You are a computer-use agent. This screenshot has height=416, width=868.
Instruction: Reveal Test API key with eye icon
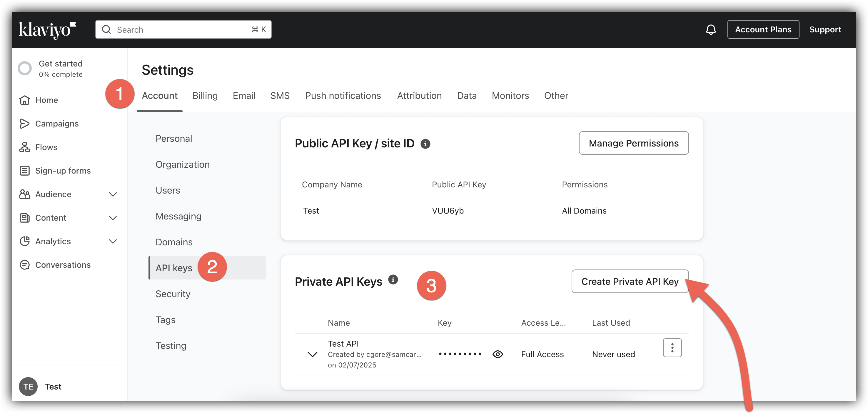tap(497, 354)
